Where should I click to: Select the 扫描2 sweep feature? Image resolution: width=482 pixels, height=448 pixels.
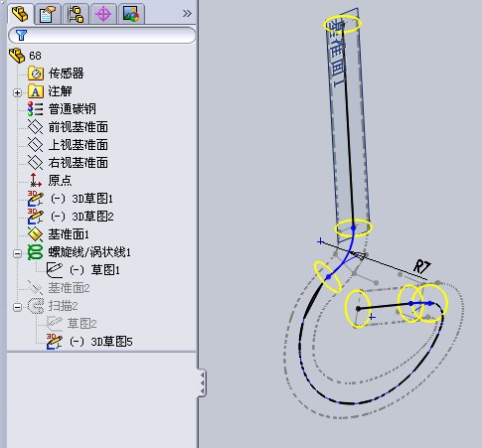[x=63, y=306]
